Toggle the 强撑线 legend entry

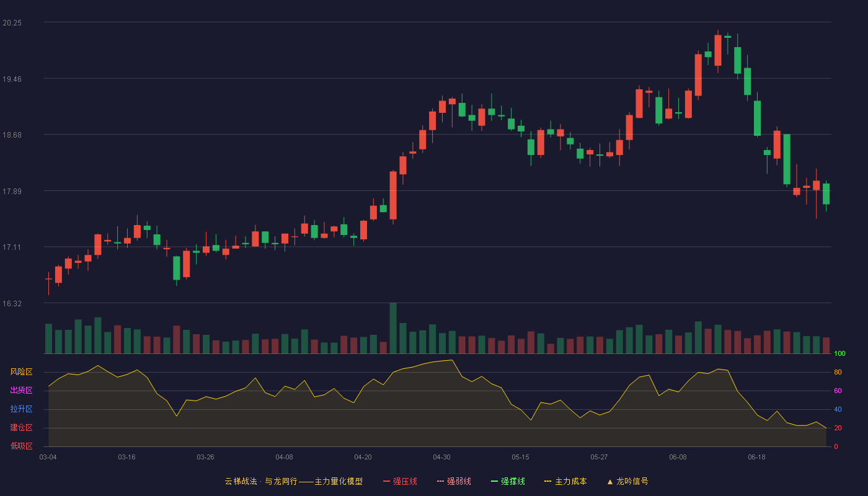[508, 482]
